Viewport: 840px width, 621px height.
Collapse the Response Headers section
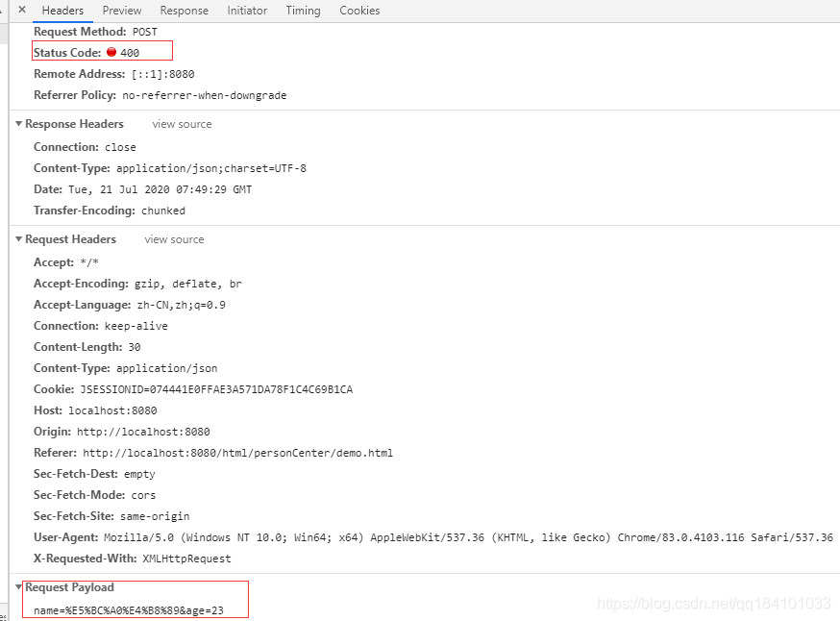(x=19, y=124)
